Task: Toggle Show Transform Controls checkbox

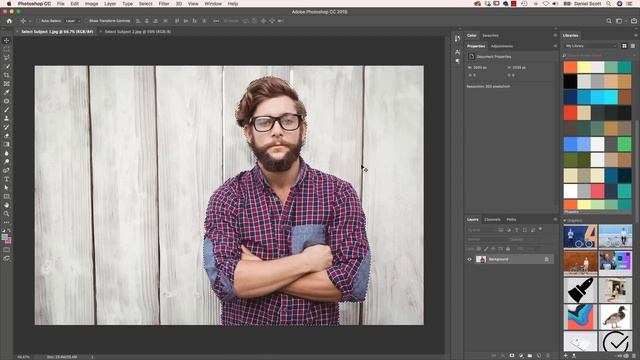Action: pyautogui.click(x=87, y=21)
